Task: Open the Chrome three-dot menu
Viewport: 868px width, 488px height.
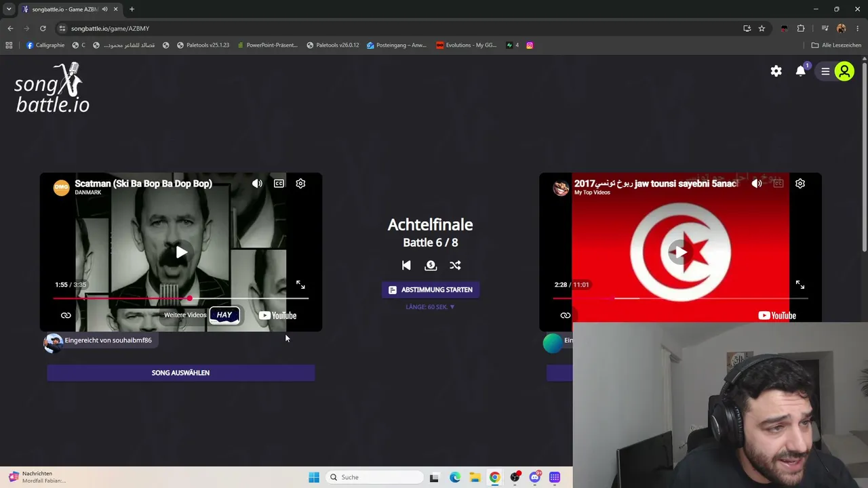Action: pyautogui.click(x=858, y=28)
